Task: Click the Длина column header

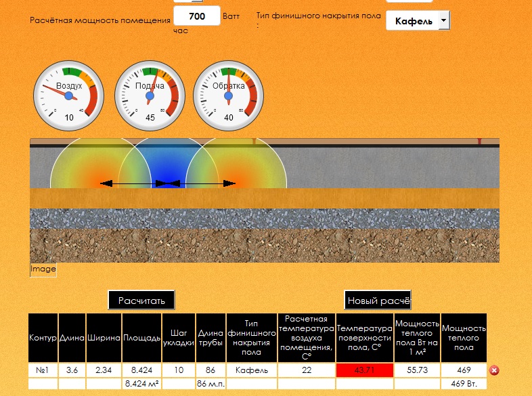Action: (72, 338)
